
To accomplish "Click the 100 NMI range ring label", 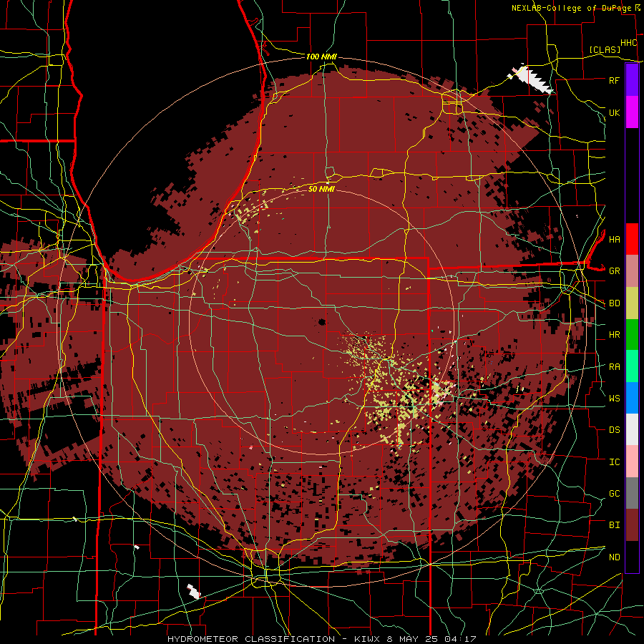I will point(321,57).
